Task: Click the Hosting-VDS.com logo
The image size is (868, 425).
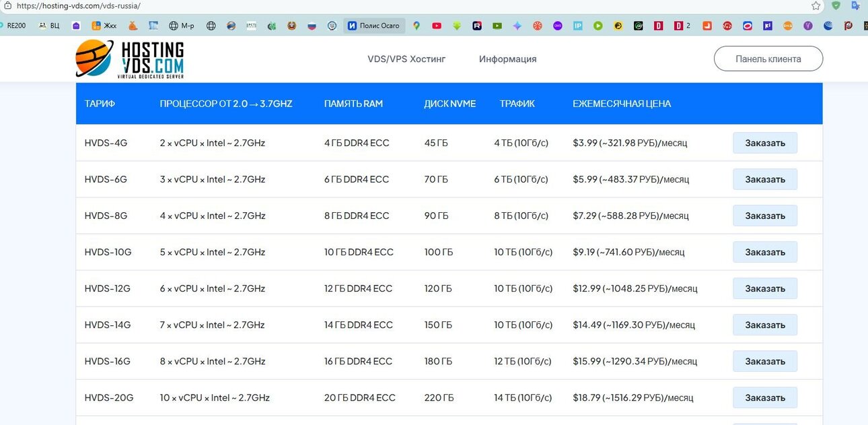Action: click(129, 59)
